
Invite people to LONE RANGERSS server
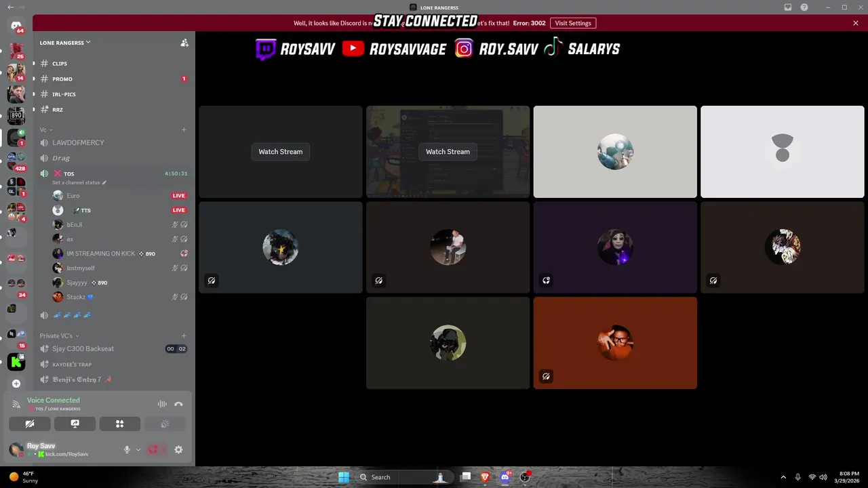coord(184,43)
